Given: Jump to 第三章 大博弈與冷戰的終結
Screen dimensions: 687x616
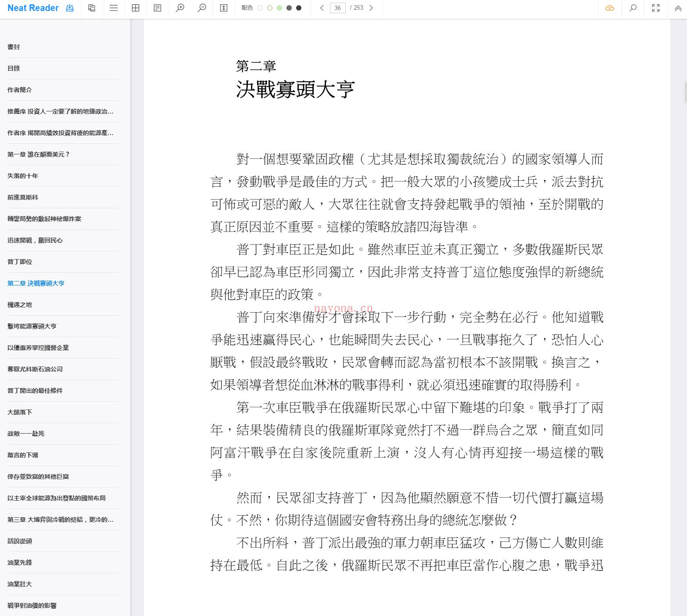Looking at the screenshot, I should tap(61, 520).
